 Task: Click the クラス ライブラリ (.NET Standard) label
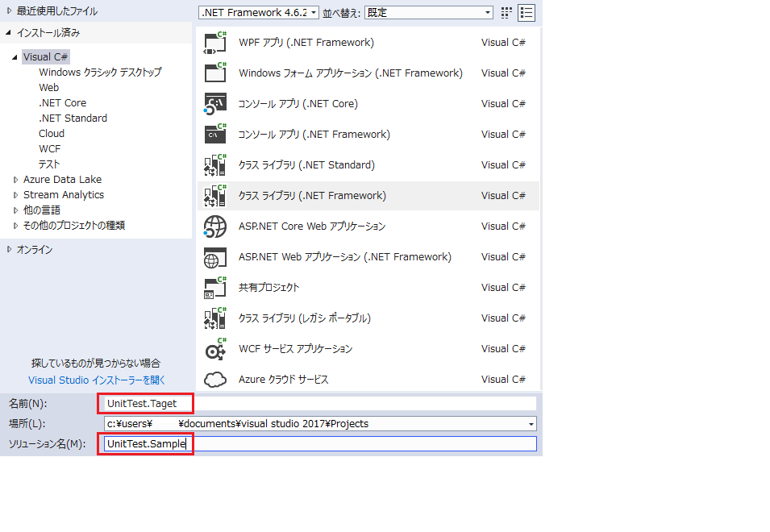point(306,165)
